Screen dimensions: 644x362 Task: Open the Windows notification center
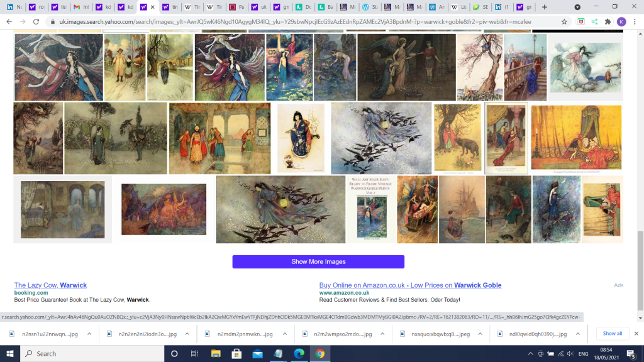pyautogui.click(x=630, y=353)
